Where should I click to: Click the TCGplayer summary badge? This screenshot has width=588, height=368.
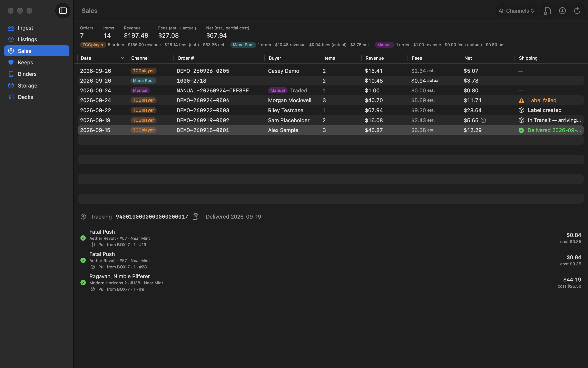pyautogui.click(x=93, y=45)
